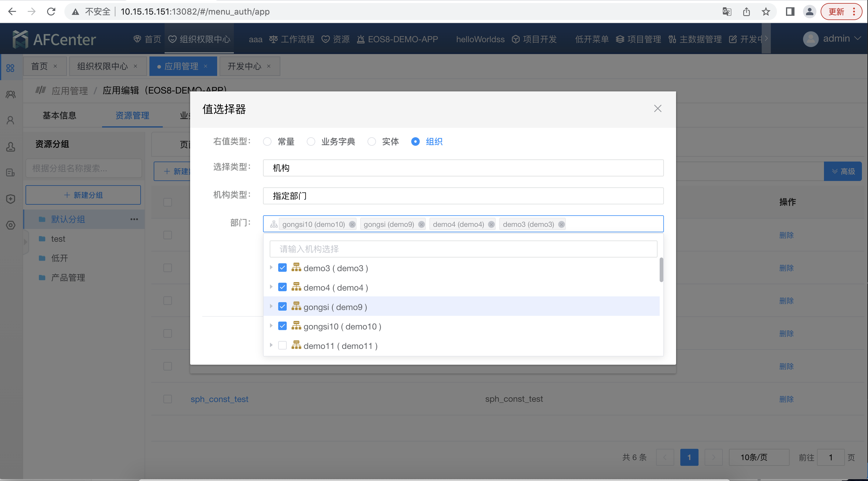Switch to the 开发中心 page tab

tap(244, 67)
